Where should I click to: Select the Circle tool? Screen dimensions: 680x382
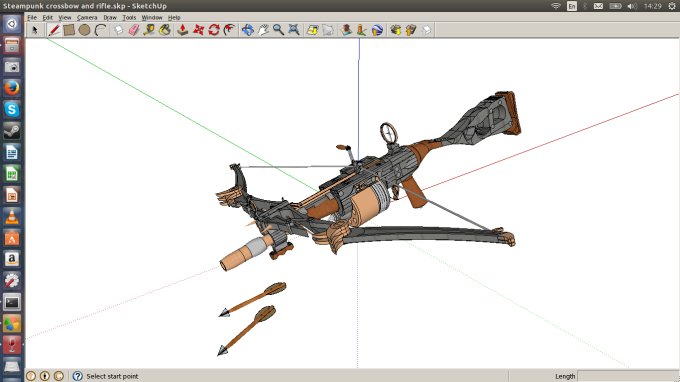coord(85,30)
